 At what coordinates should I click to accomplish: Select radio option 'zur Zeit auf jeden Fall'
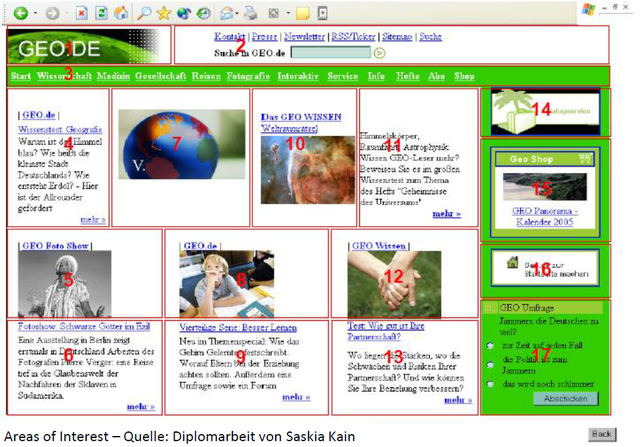coord(490,346)
